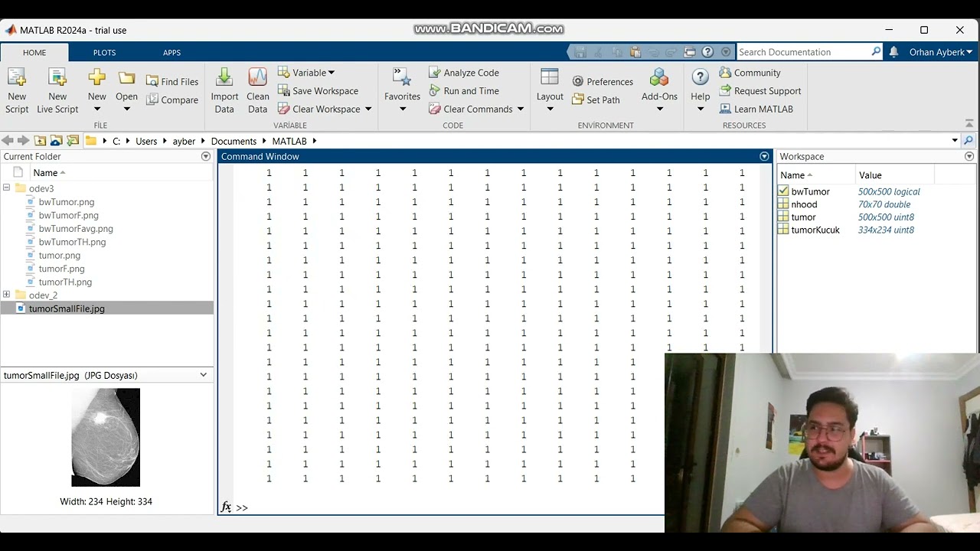
Task: Click the Layout icon
Action: coord(549,77)
